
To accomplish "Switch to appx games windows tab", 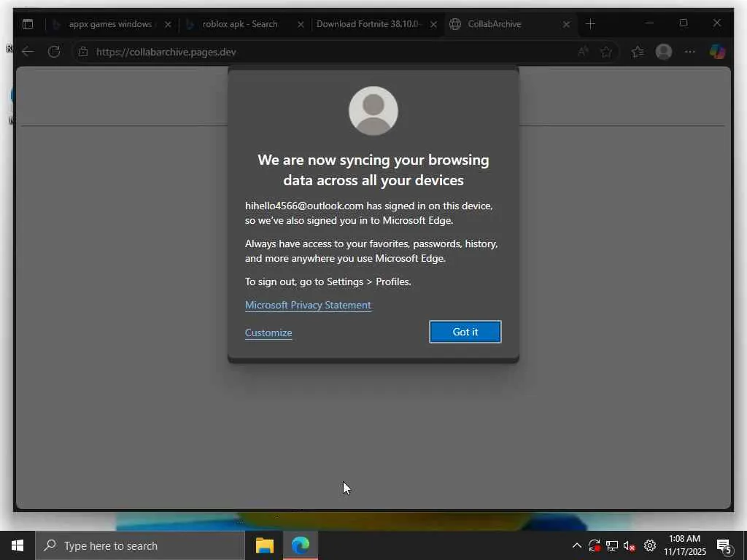I will (112, 24).
